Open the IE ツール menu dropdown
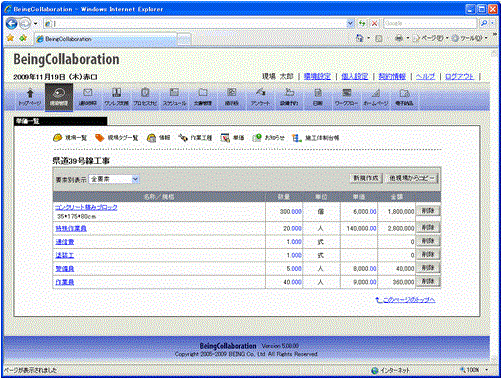The height and width of the screenshot is (379, 502). pos(470,38)
